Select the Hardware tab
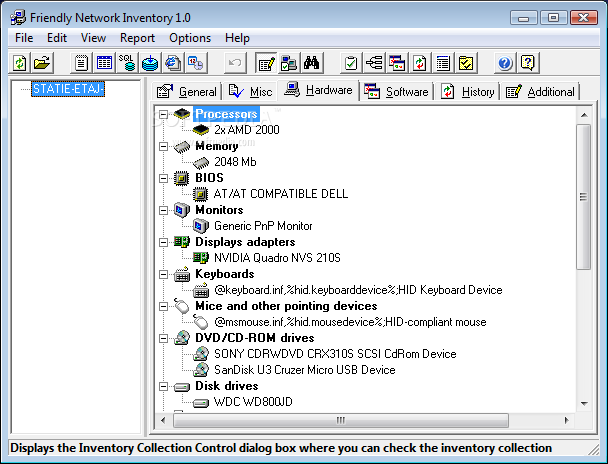This screenshot has width=608, height=464. pyautogui.click(x=318, y=90)
